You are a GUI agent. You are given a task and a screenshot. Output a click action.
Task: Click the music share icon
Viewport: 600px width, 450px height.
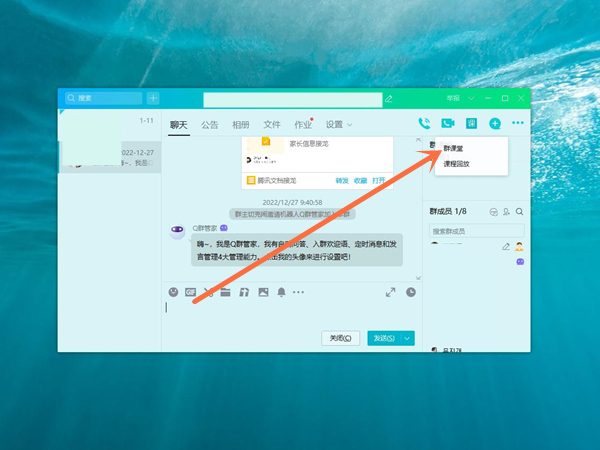click(244, 292)
